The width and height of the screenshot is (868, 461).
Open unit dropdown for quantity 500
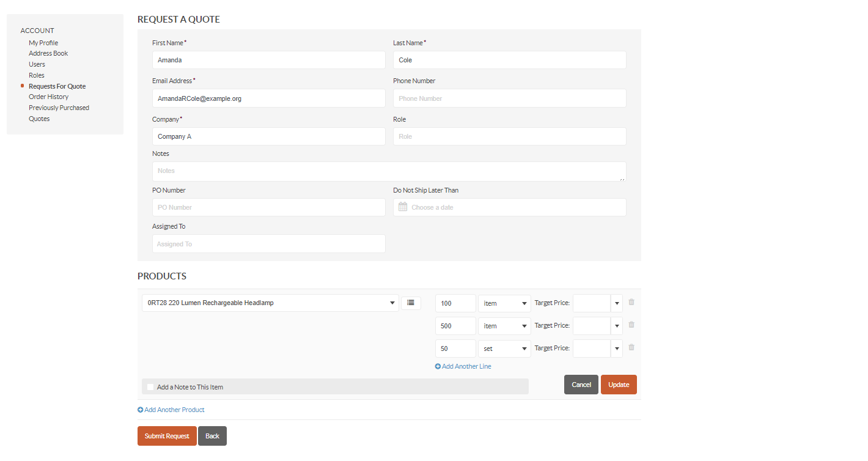pyautogui.click(x=504, y=326)
